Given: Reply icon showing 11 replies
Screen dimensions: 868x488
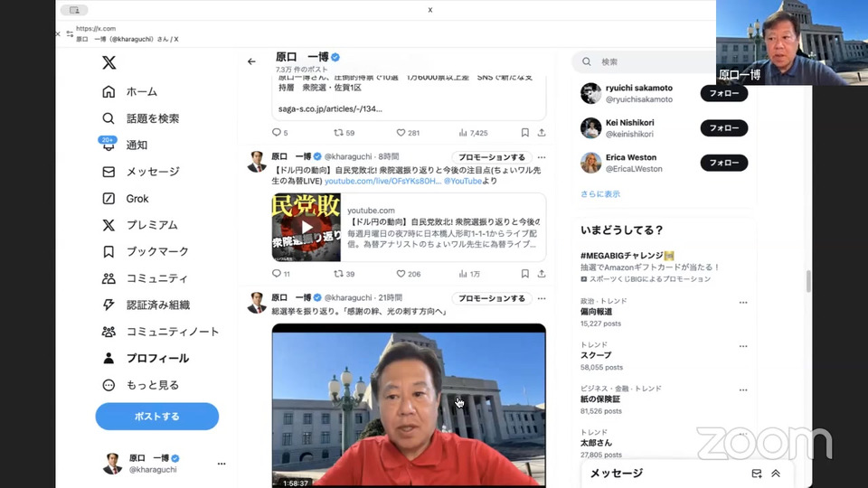Looking at the screenshot, I should coord(277,273).
